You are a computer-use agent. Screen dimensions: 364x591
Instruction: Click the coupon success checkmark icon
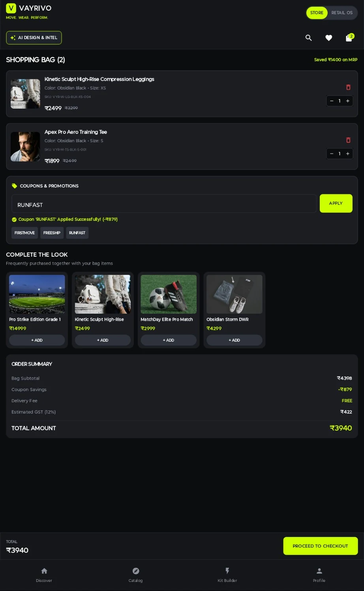14,220
